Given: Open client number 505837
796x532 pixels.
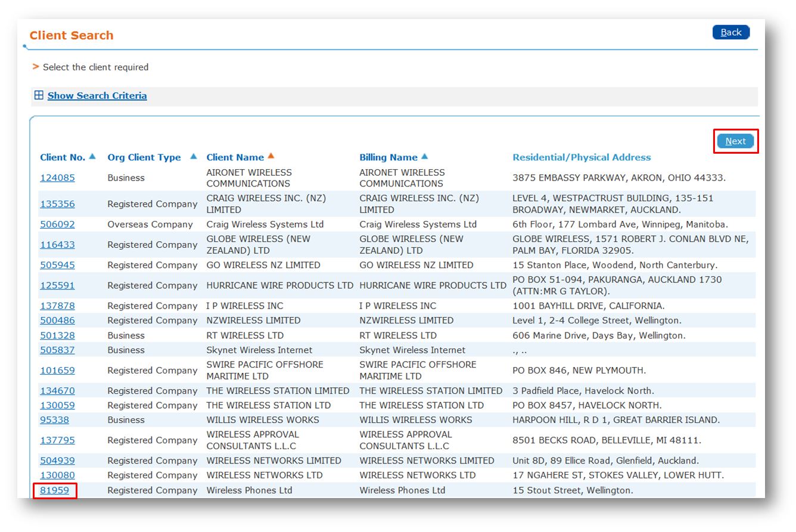Looking at the screenshot, I should tap(57, 350).
